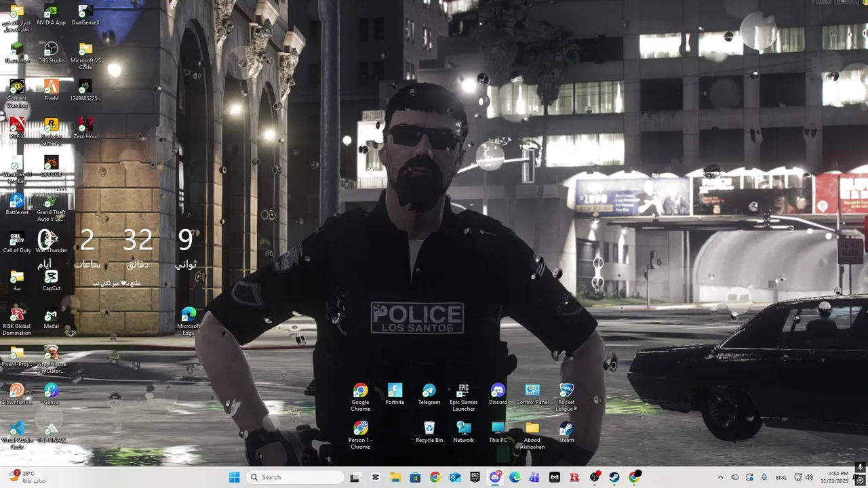868x488 pixels.
Task: Launch FiveM from the desktop
Action: coord(52,91)
